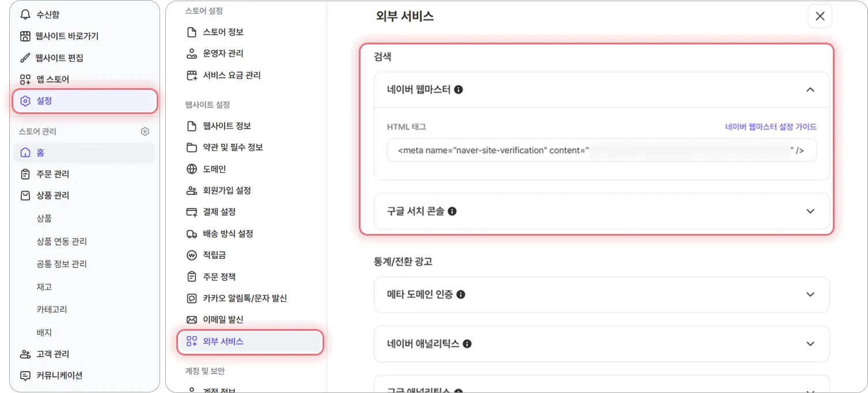Image resolution: width=868 pixels, height=393 pixels.
Task: Click the info icon beside 네이버 웹마스터
Action: [x=458, y=90]
